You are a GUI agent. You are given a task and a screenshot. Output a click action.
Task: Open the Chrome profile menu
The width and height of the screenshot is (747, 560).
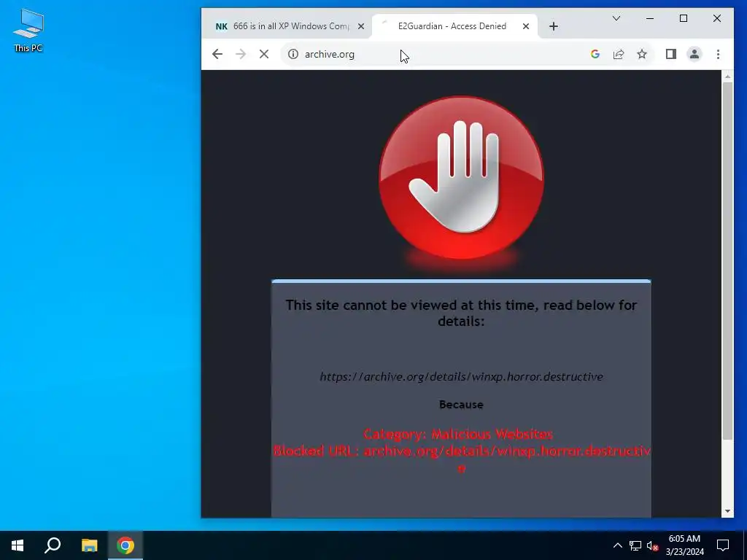coord(694,54)
